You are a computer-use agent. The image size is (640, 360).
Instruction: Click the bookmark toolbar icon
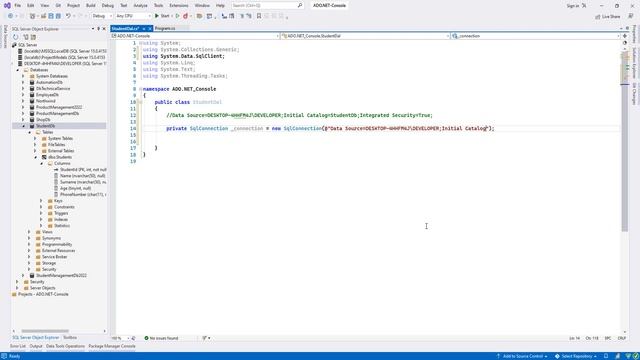(x=259, y=16)
